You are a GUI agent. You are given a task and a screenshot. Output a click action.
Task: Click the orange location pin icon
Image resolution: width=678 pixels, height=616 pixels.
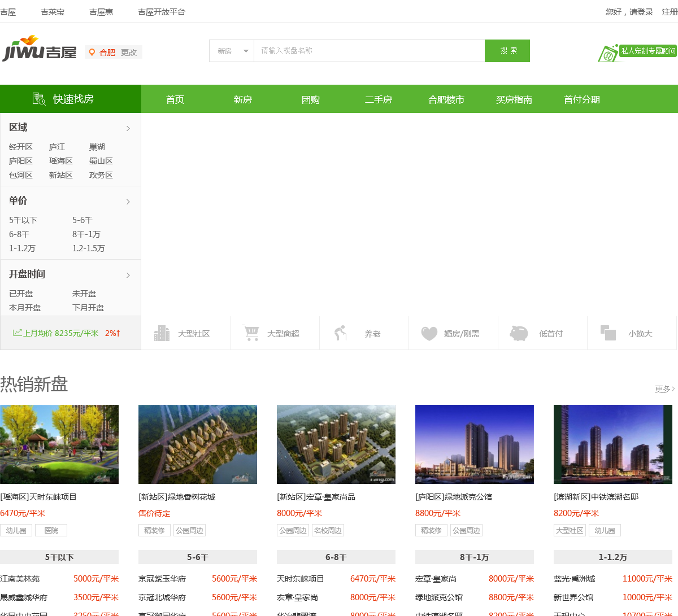pyautogui.click(x=92, y=52)
